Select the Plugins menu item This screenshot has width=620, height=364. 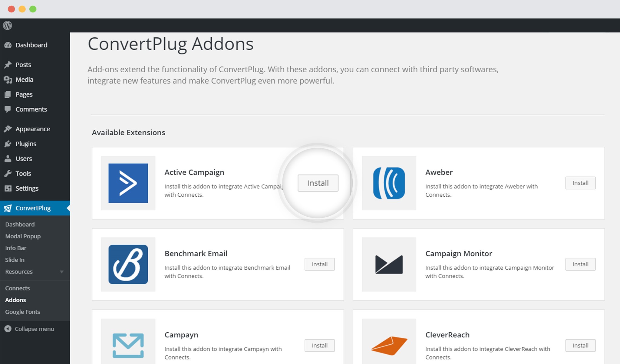(25, 143)
